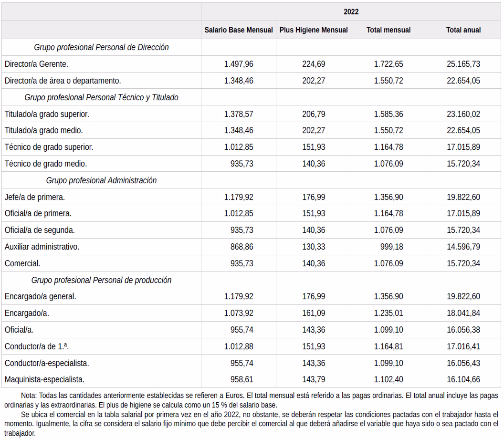Select the Salario Base Mensual column header

[239, 30]
